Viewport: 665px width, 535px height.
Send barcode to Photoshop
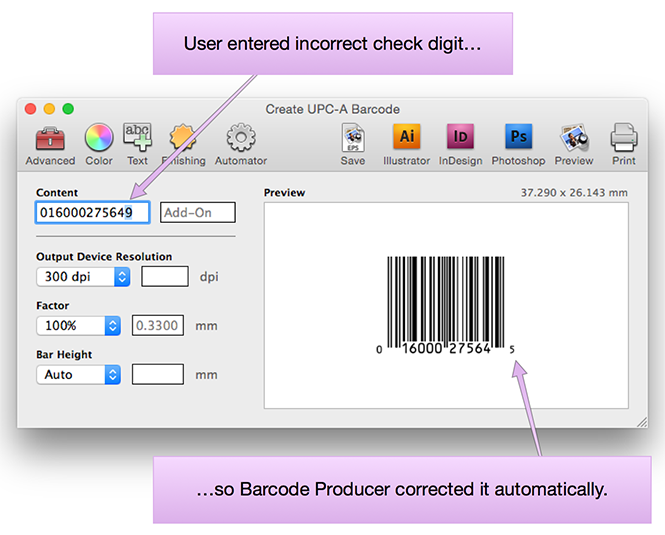pyautogui.click(x=518, y=142)
